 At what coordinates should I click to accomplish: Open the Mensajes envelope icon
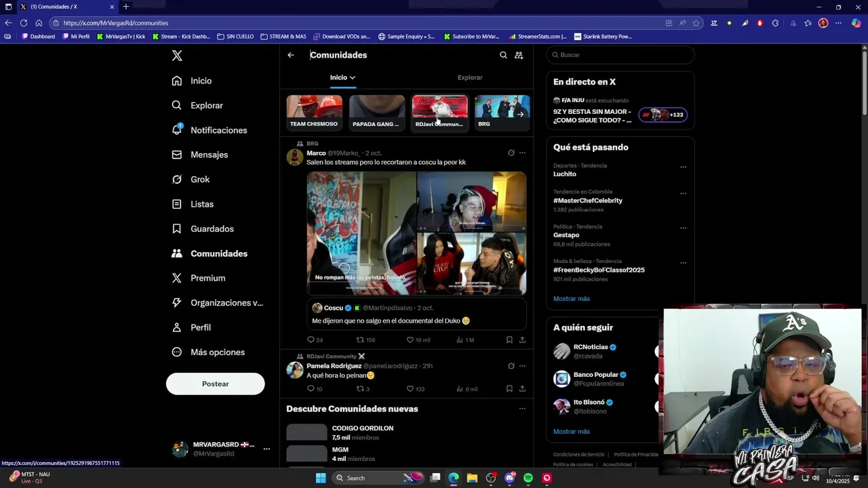point(177,155)
